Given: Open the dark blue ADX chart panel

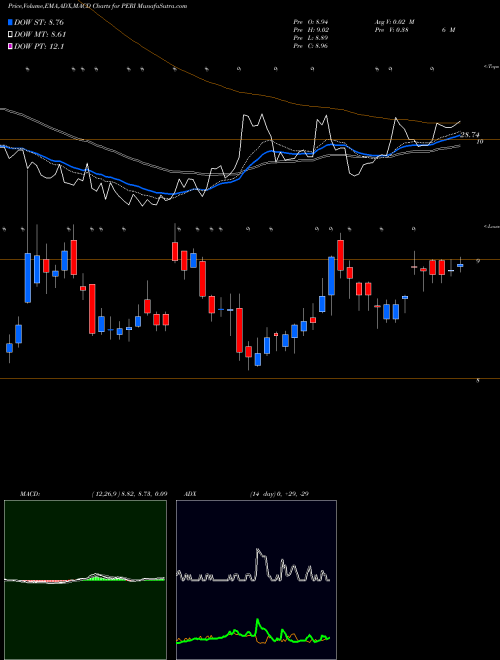Looking at the screenshot, I should [x=256, y=580].
